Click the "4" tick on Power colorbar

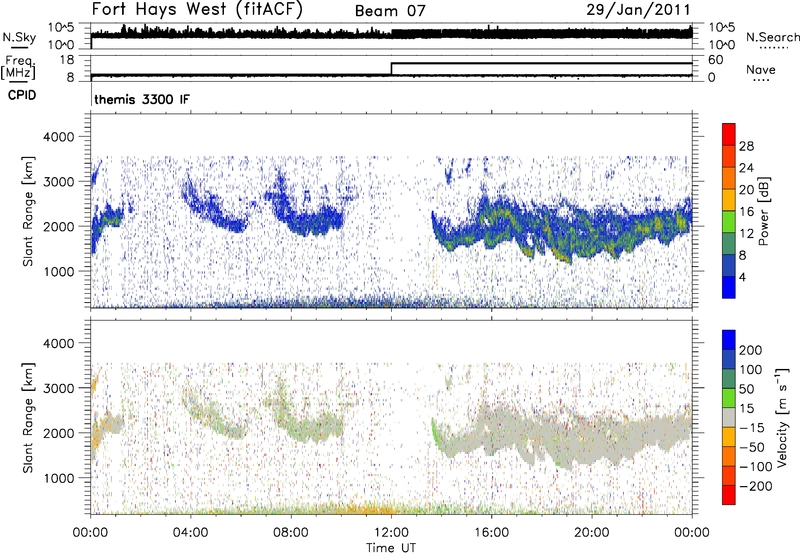tap(742, 277)
